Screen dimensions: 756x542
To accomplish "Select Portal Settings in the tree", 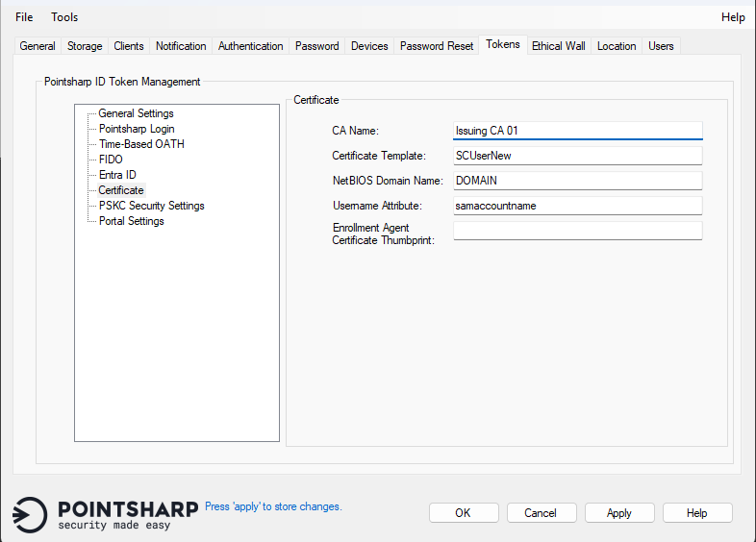I will click(132, 221).
